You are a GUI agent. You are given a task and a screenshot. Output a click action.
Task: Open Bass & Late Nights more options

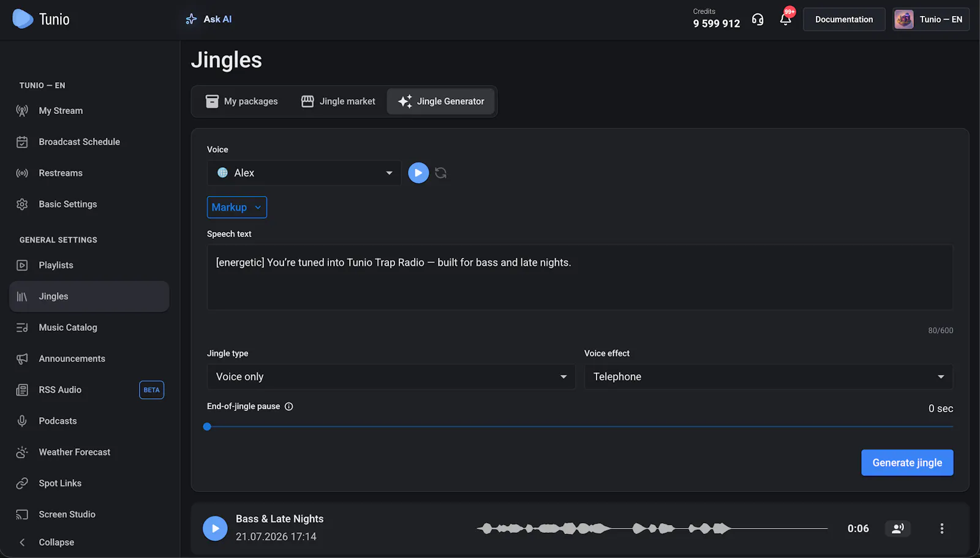click(941, 529)
